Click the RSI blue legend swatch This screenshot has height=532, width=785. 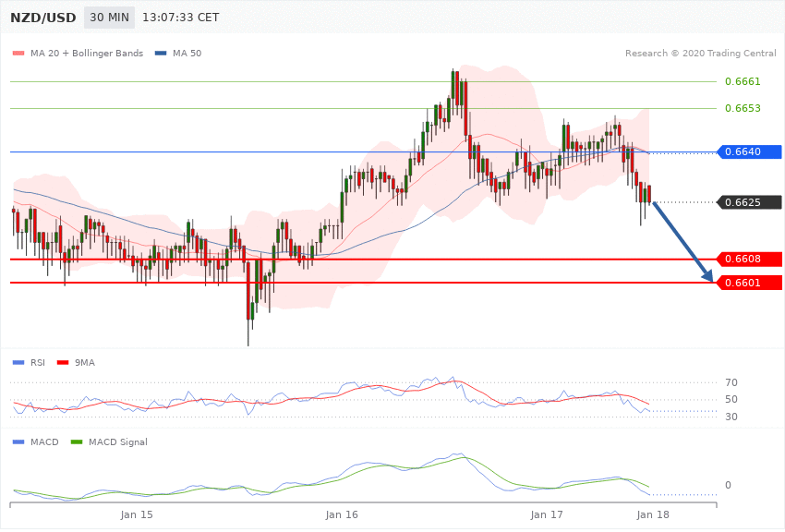point(18,362)
